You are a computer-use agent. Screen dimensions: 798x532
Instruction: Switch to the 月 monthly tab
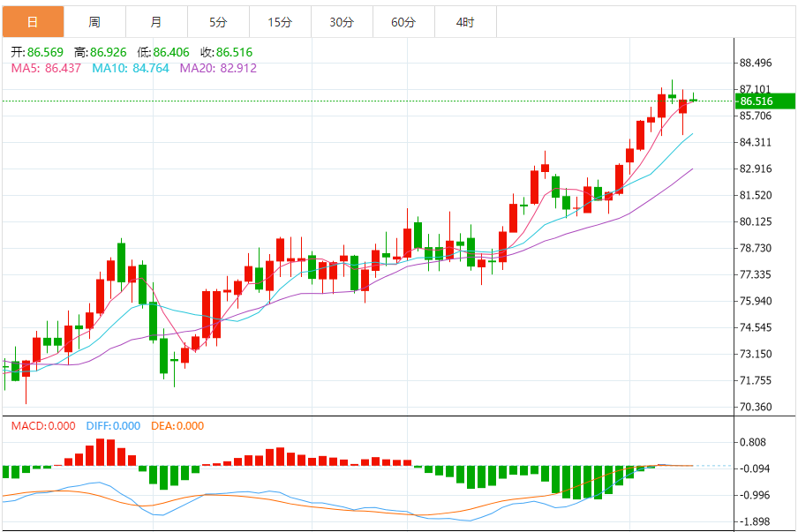(x=156, y=22)
